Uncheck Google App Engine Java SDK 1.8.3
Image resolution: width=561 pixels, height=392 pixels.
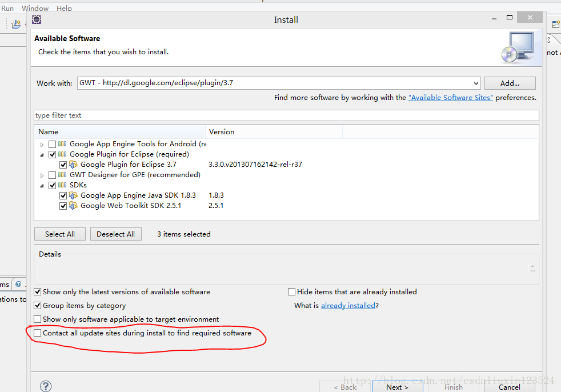pos(63,195)
